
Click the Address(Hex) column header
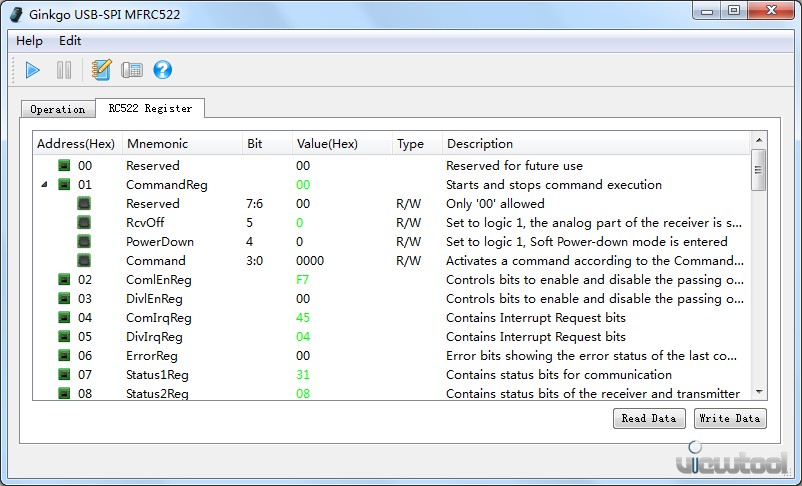[x=77, y=144]
